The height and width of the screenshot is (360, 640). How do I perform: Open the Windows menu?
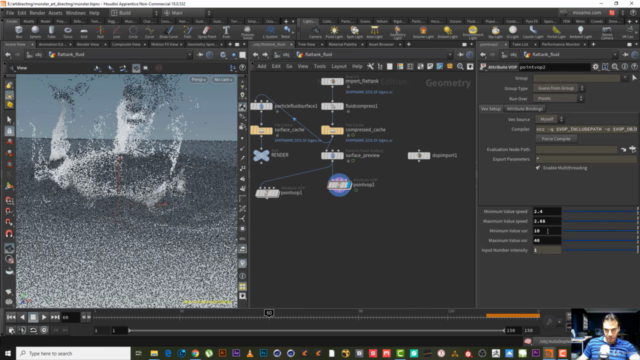point(76,13)
